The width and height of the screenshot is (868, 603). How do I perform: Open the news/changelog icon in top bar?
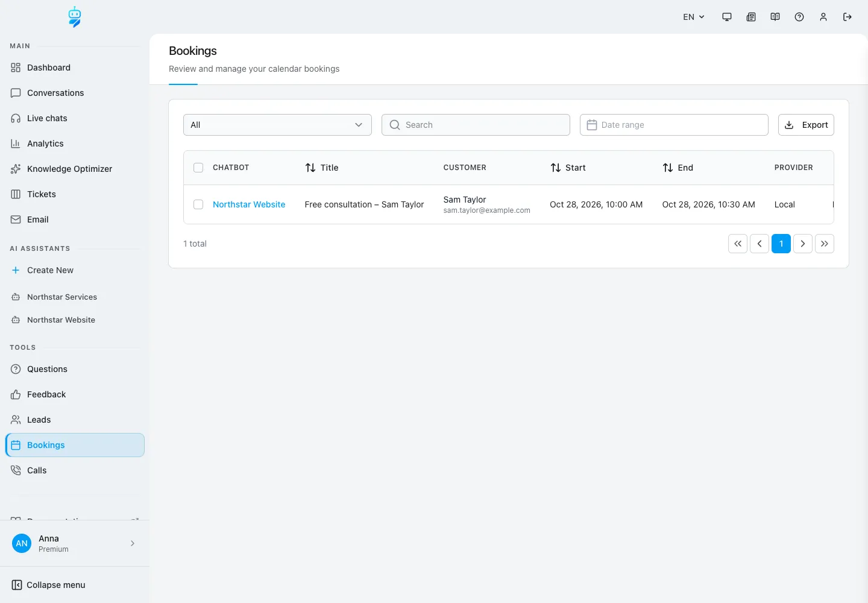(x=751, y=17)
